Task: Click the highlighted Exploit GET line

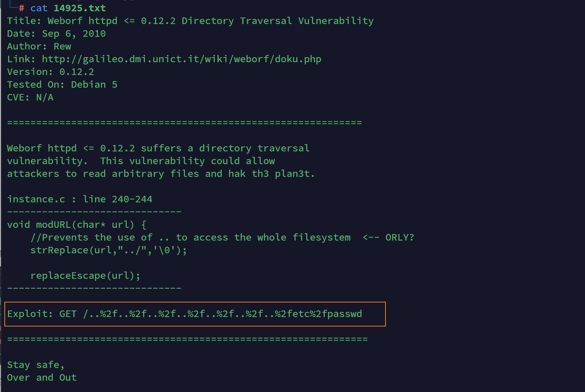Action: (185, 314)
